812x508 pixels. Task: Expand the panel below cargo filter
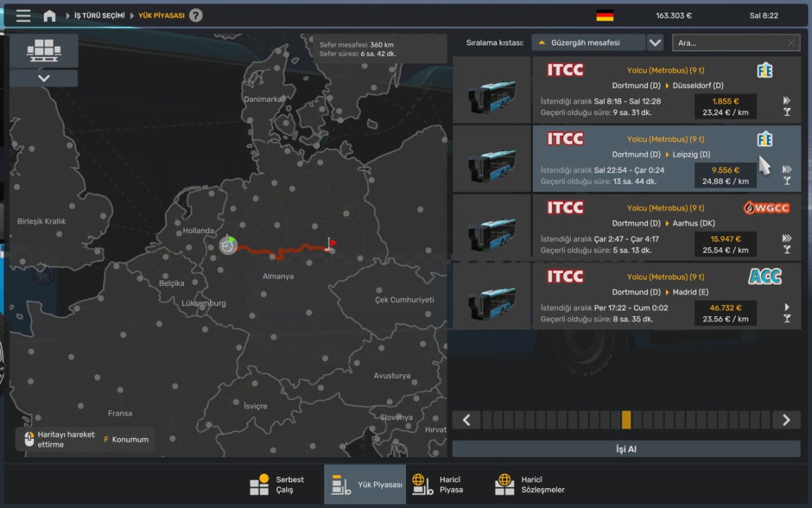click(x=44, y=78)
